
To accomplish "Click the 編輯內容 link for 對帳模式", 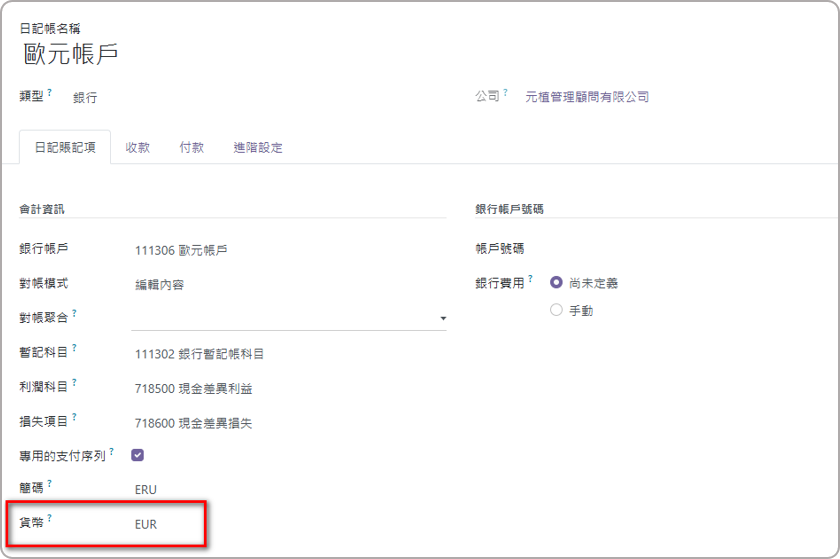I will pyautogui.click(x=159, y=284).
